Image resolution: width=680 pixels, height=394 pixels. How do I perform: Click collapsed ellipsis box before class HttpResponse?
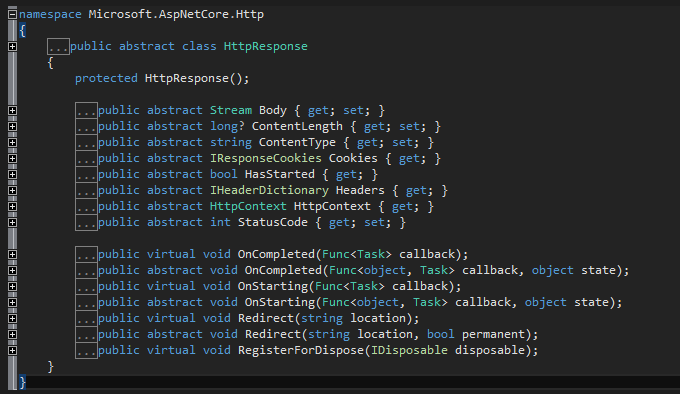[58, 46]
